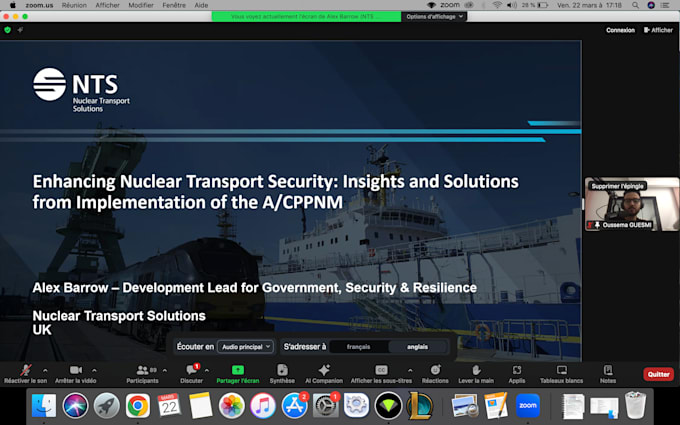Screen dimensions: 680x425
Task: Select anglais as speaking language
Action: 417,347
